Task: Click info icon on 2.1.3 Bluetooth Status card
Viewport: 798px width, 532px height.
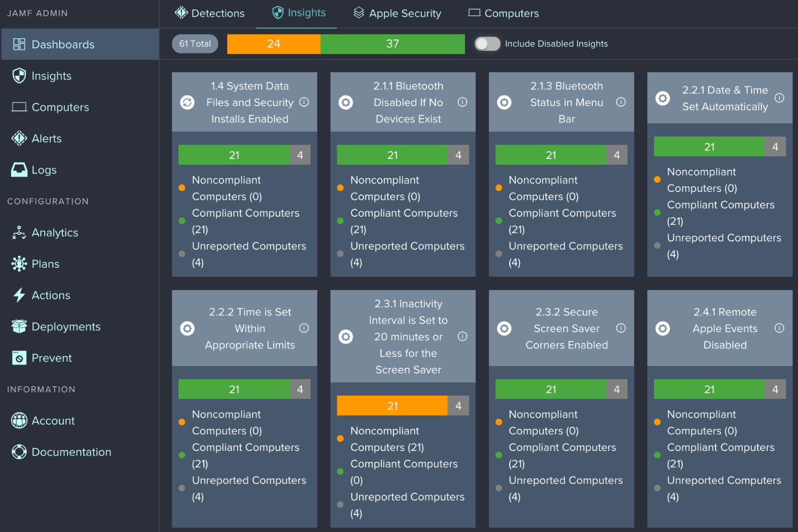Action: 621,102
